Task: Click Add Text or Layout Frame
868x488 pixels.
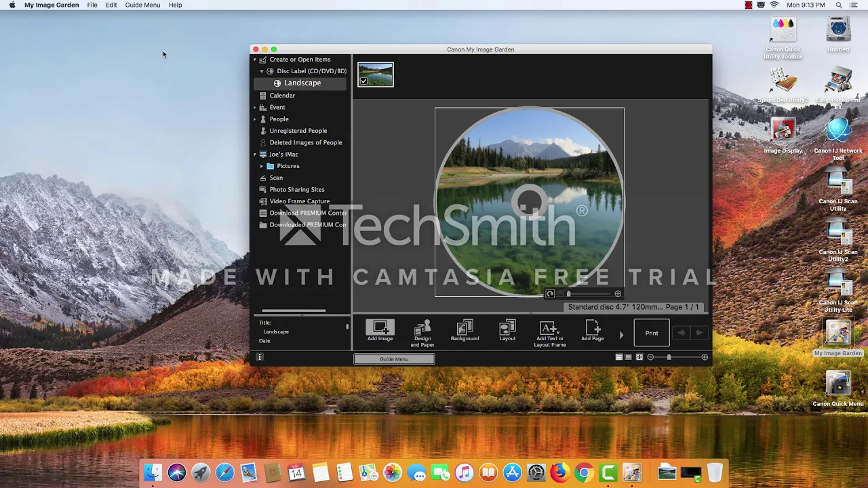Action: 549,333
